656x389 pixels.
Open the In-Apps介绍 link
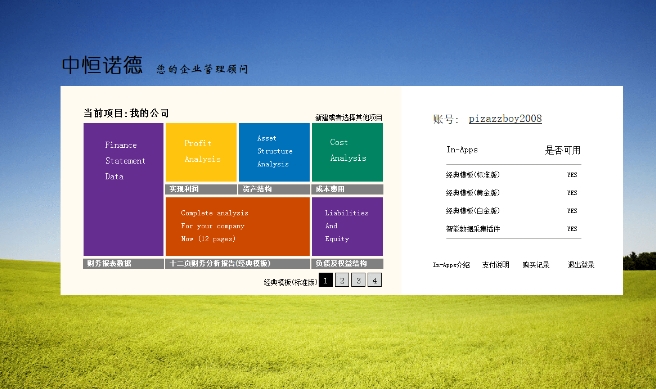(451, 265)
